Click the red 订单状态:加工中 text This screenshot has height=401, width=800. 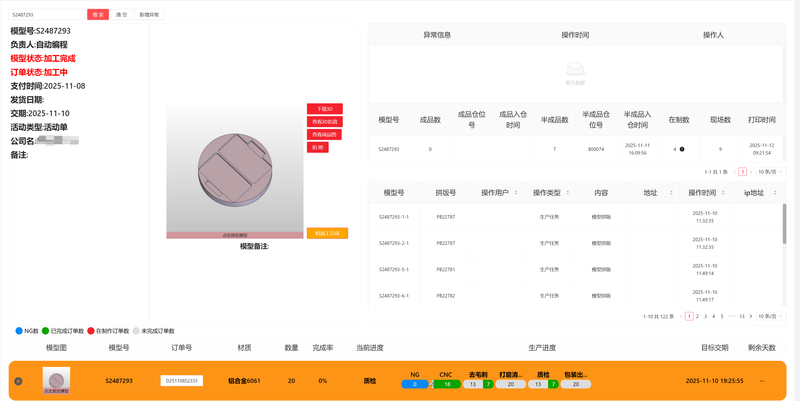coord(39,72)
